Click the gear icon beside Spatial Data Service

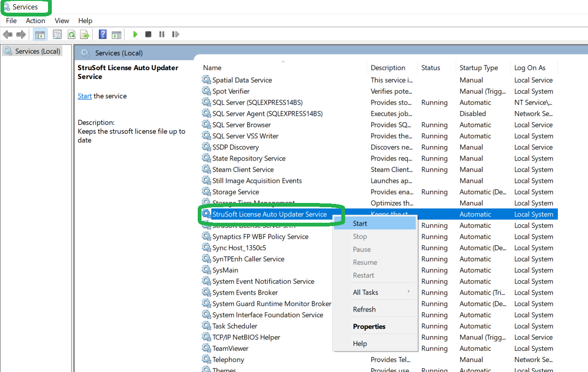[x=206, y=80]
